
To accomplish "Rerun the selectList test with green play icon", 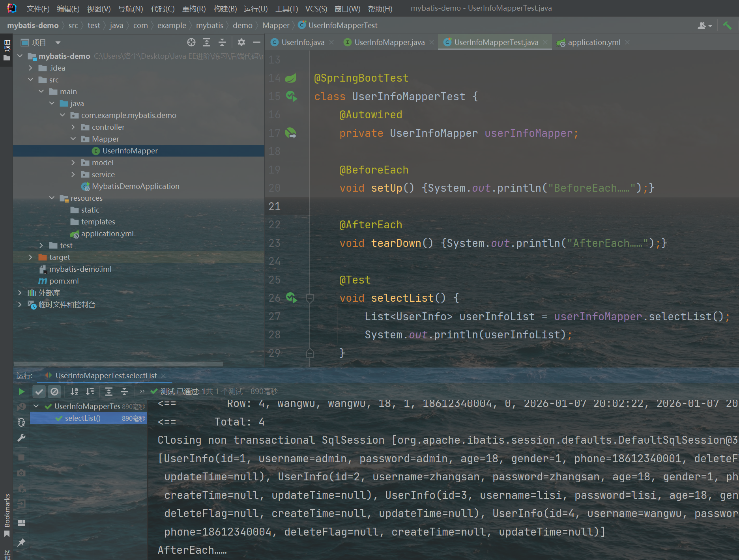I will tap(22, 392).
